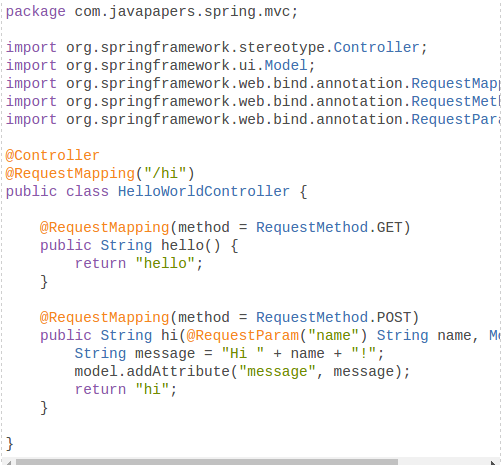Image resolution: width=503 pixels, height=465 pixels.
Task: Click the 'hello()' method name
Action: point(190,246)
